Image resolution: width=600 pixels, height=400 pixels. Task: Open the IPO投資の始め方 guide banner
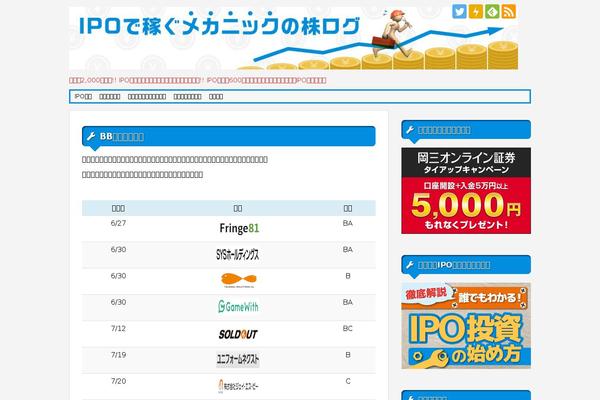(x=466, y=326)
